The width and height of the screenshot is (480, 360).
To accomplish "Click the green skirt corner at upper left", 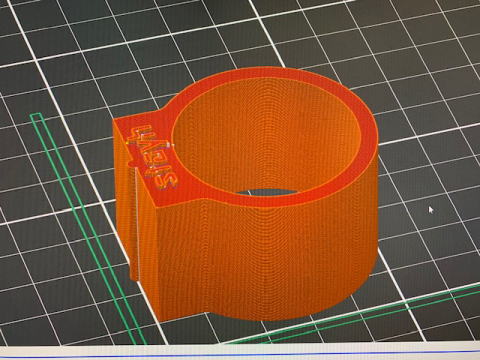I will point(36,117).
